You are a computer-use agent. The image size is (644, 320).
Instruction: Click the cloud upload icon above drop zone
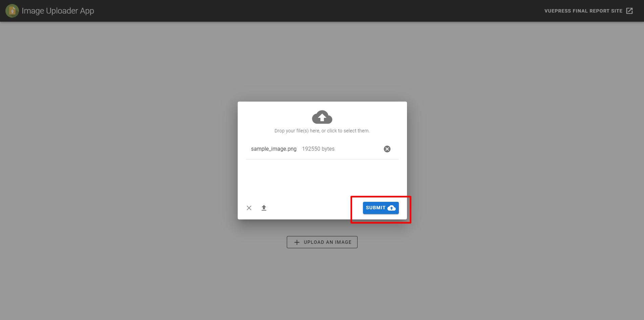tap(322, 117)
